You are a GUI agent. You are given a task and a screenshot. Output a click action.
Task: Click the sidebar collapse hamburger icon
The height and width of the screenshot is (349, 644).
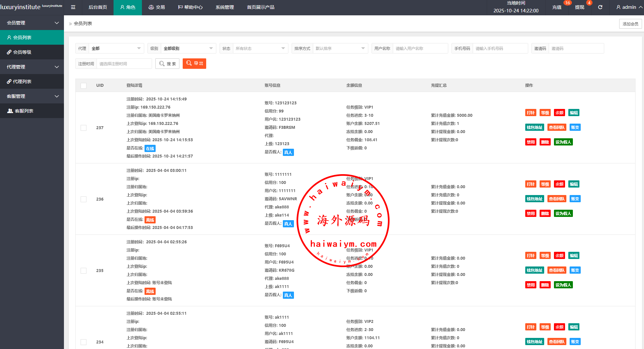click(73, 7)
